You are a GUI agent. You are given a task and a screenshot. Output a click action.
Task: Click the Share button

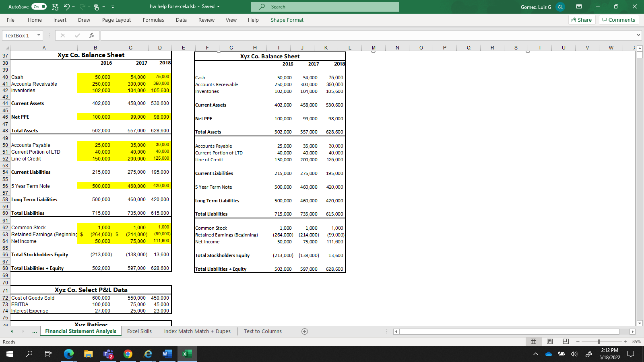point(582,19)
